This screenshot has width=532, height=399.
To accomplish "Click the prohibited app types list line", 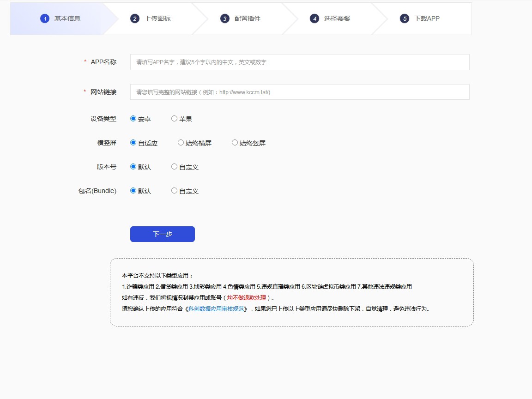I will point(267,287).
